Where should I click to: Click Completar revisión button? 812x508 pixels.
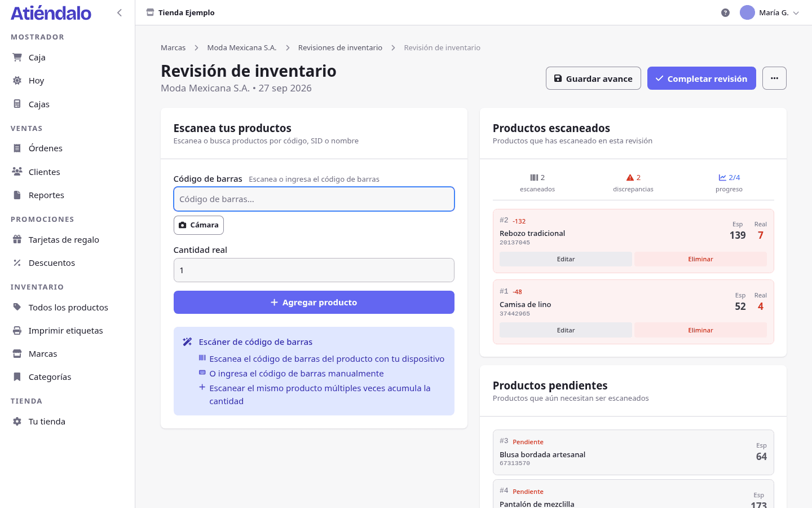[701, 78]
